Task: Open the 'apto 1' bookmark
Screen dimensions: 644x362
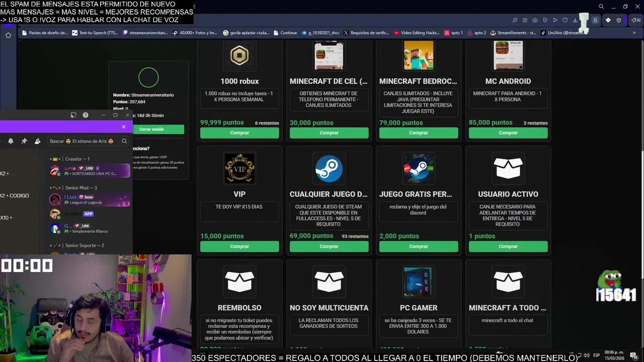Action: pos(453,33)
